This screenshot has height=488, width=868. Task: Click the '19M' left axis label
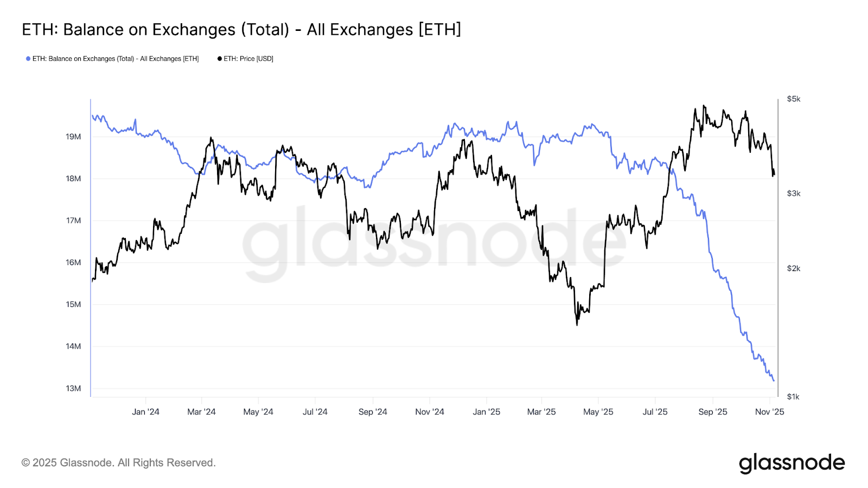pos(73,137)
